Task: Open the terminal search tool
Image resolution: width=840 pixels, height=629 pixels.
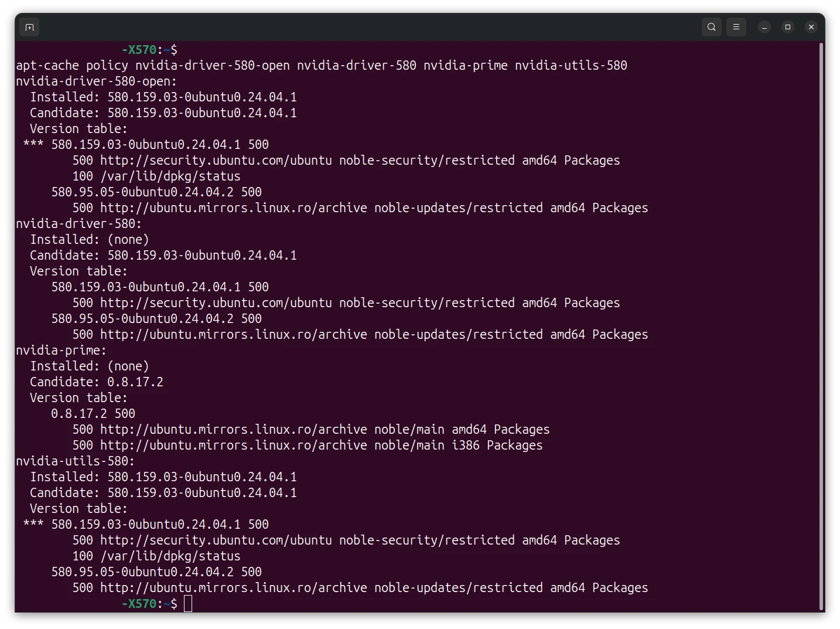Action: click(711, 27)
